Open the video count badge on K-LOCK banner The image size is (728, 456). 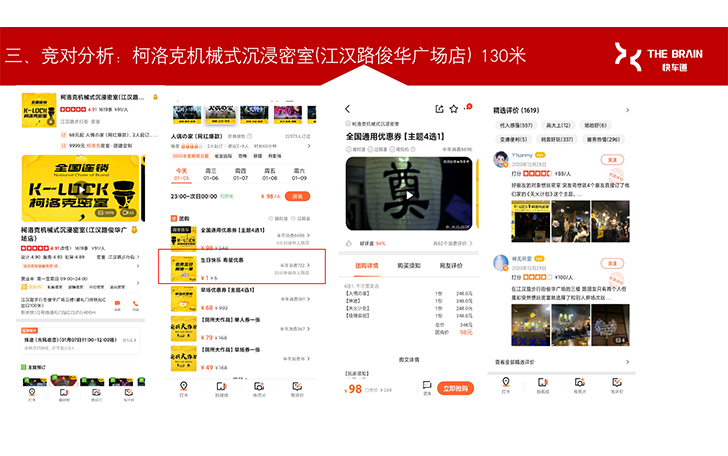[x=128, y=213]
